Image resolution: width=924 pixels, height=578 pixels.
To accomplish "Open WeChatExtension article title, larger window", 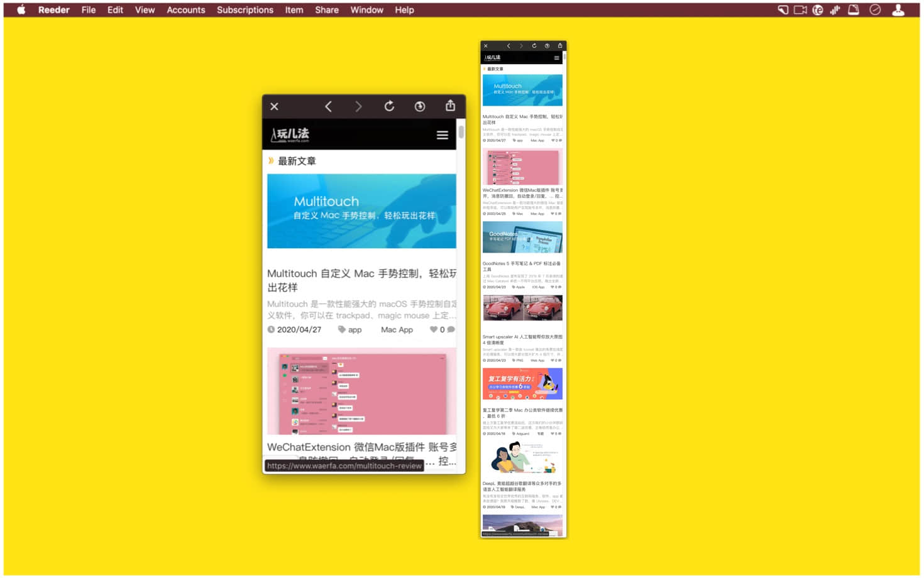I will click(361, 454).
